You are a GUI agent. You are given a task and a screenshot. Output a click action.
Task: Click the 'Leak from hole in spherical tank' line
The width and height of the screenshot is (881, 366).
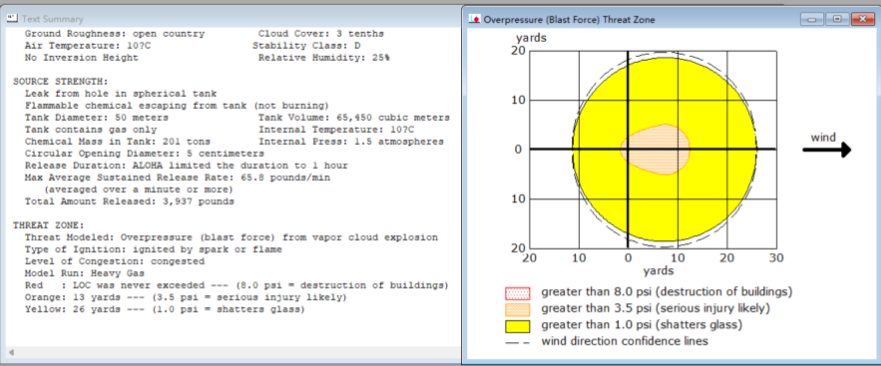click(120, 93)
